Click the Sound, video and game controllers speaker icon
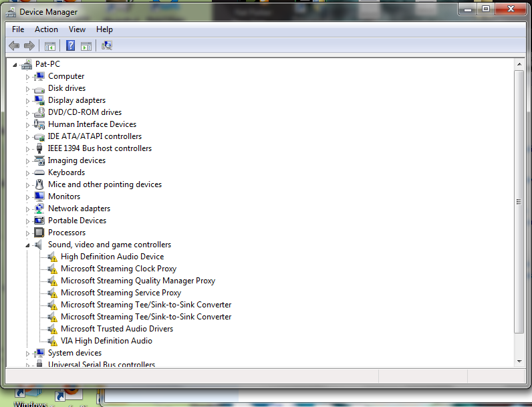Image resolution: width=532 pixels, height=407 pixels. (39, 245)
